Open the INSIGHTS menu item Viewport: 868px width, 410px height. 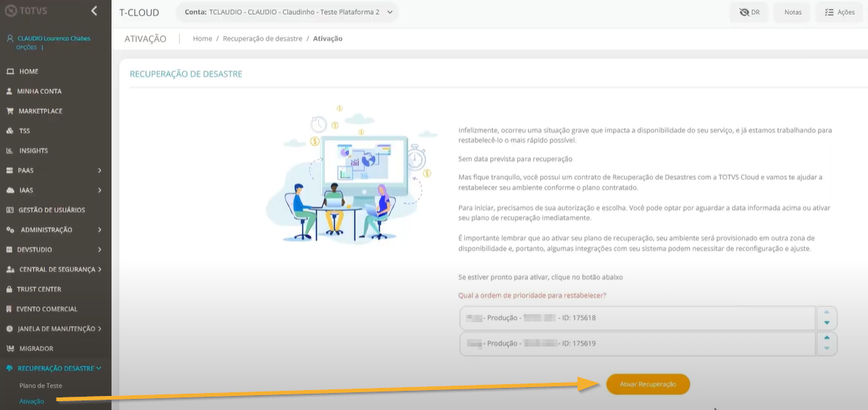[33, 150]
